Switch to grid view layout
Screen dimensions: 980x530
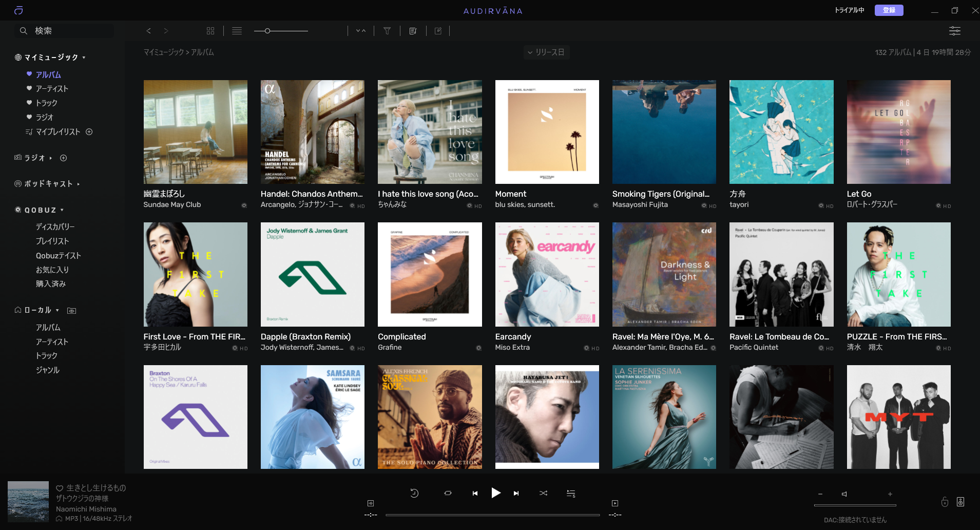click(210, 31)
